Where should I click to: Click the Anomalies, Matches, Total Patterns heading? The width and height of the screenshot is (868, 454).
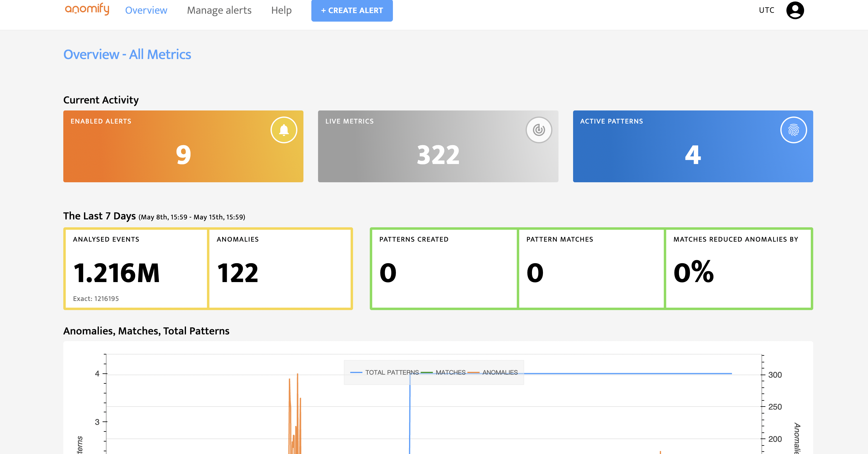(x=146, y=331)
